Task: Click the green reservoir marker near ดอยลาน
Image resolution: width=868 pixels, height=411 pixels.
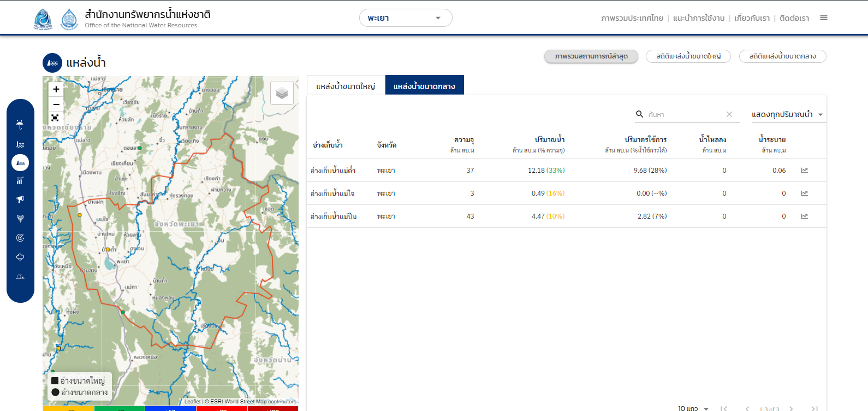Action: [x=140, y=148]
